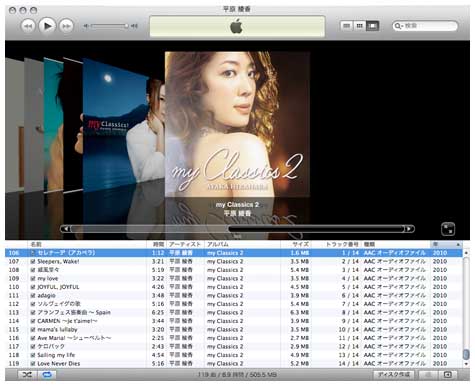Select the Sailing my life track name
Screen dimensions: 475x386
pos(56,355)
